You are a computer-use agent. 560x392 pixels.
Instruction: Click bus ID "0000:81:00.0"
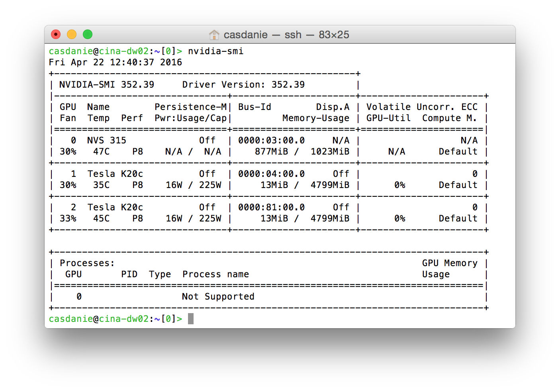point(271,208)
